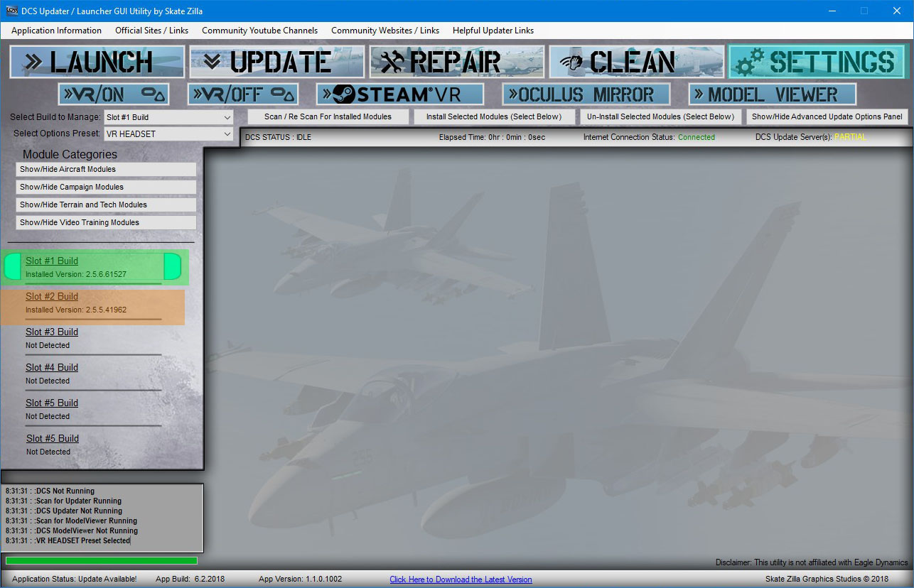Click the CLEAN banner button

[x=637, y=62]
